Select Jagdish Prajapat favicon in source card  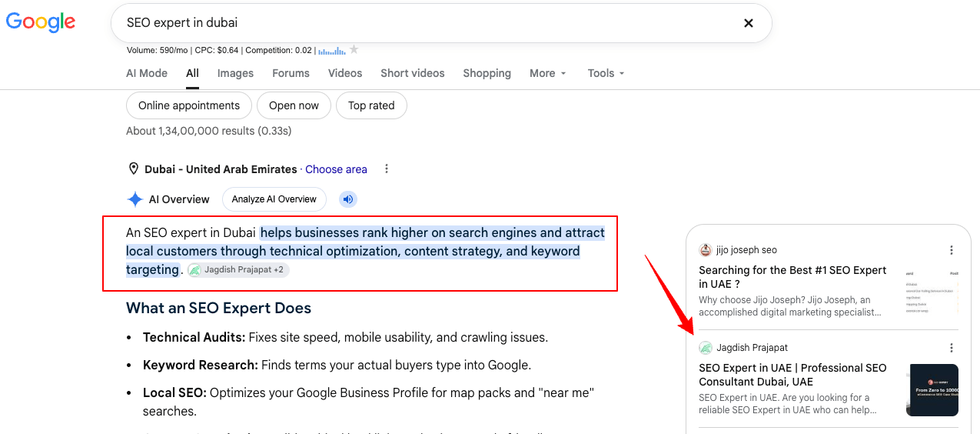pyautogui.click(x=705, y=348)
